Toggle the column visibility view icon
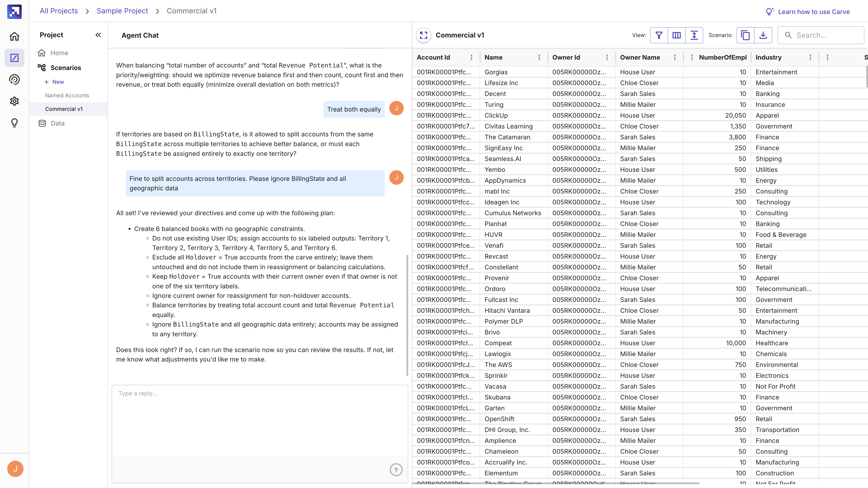Image resolution: width=868 pixels, height=488 pixels. coord(676,35)
